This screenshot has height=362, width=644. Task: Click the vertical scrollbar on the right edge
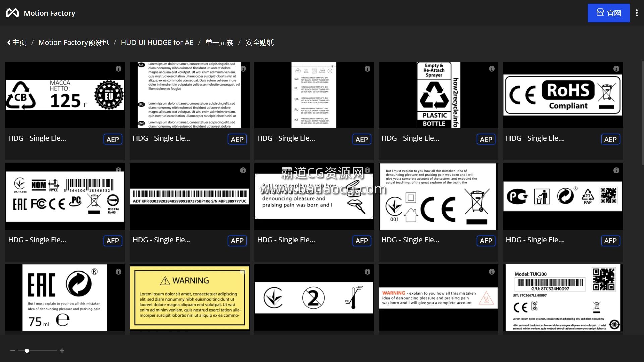(x=643, y=113)
